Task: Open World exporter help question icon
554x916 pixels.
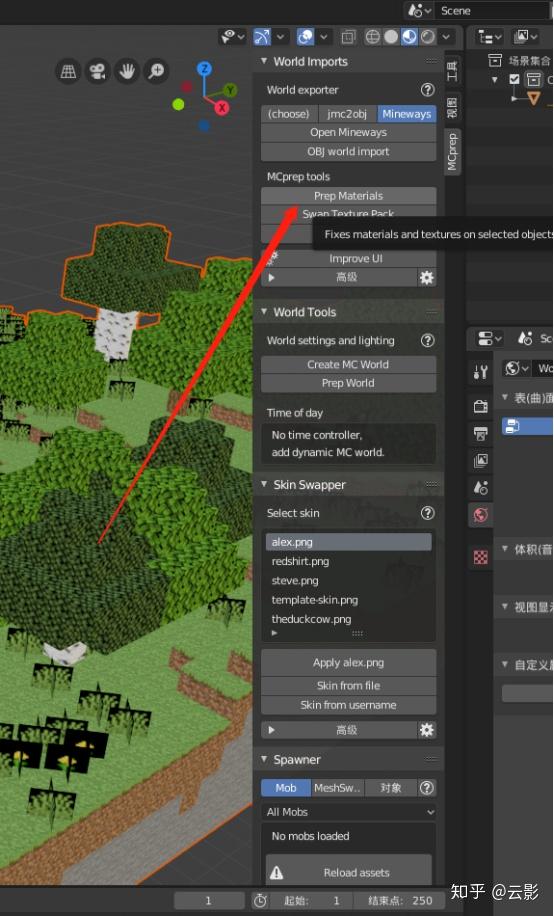Action: click(428, 89)
